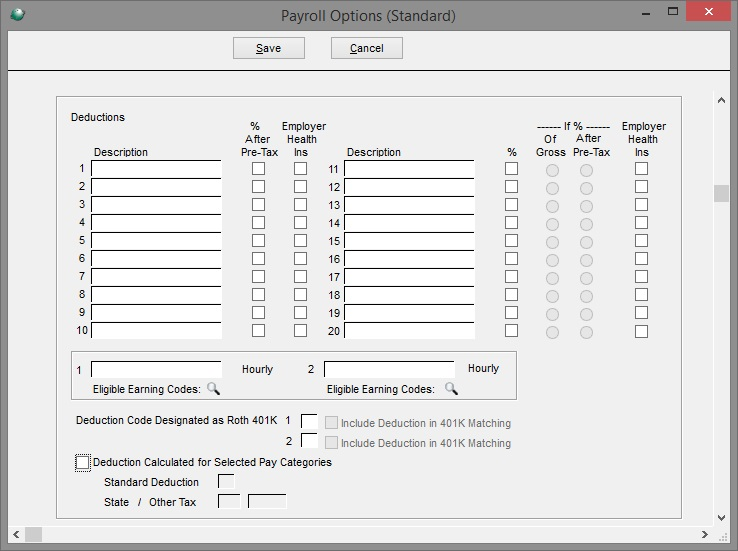The image size is (738, 551).
Task: Click deduction 1 description field
Action: (156, 169)
